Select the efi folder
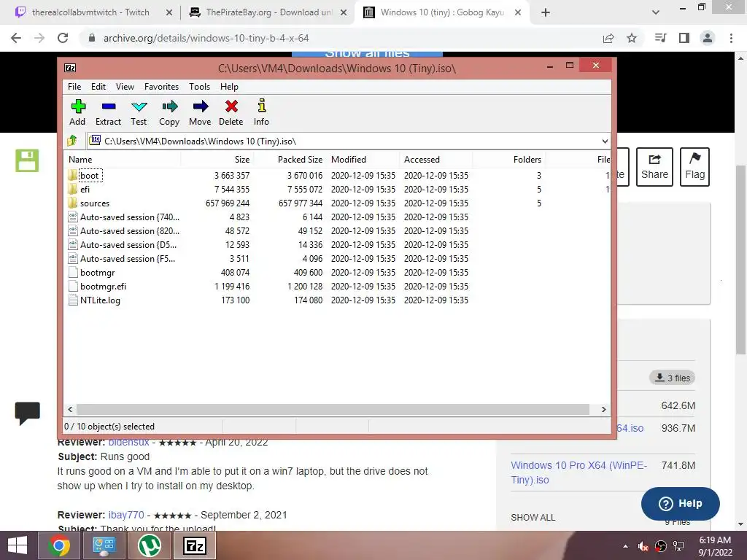The image size is (747, 560). [x=85, y=190]
